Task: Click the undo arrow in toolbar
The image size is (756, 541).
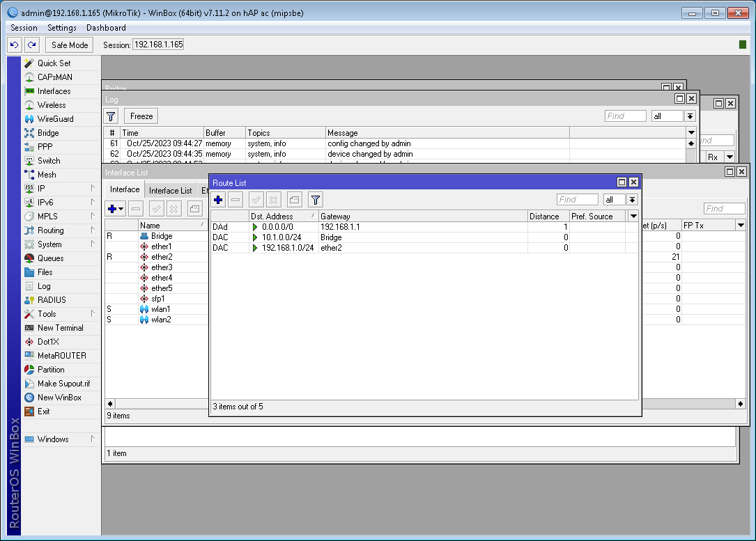Action: [x=15, y=45]
